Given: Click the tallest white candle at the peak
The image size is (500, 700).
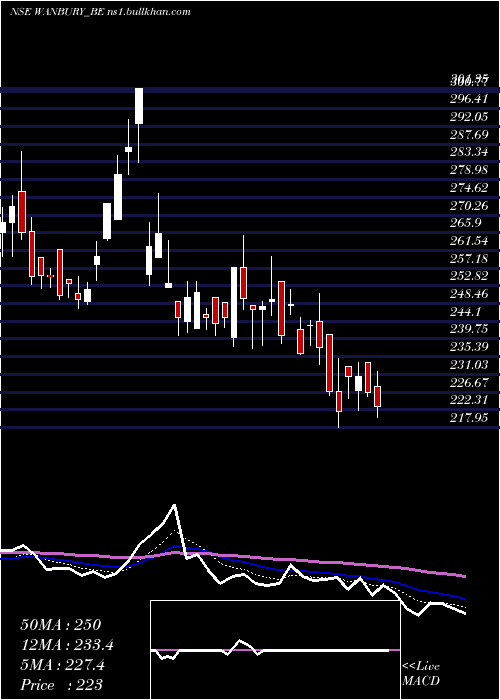Looking at the screenshot, I should click(x=139, y=106).
